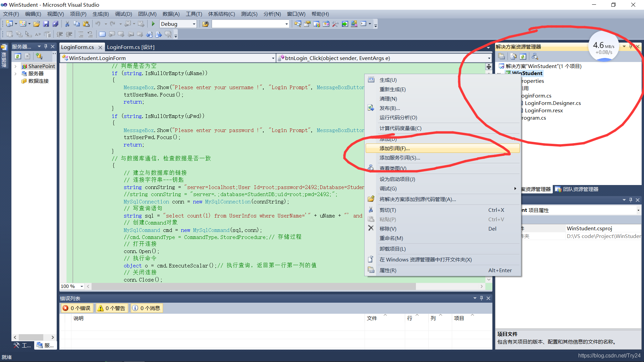Click the Save floppy disk icon
Viewport: 644px width, 362px height.
(x=46, y=24)
